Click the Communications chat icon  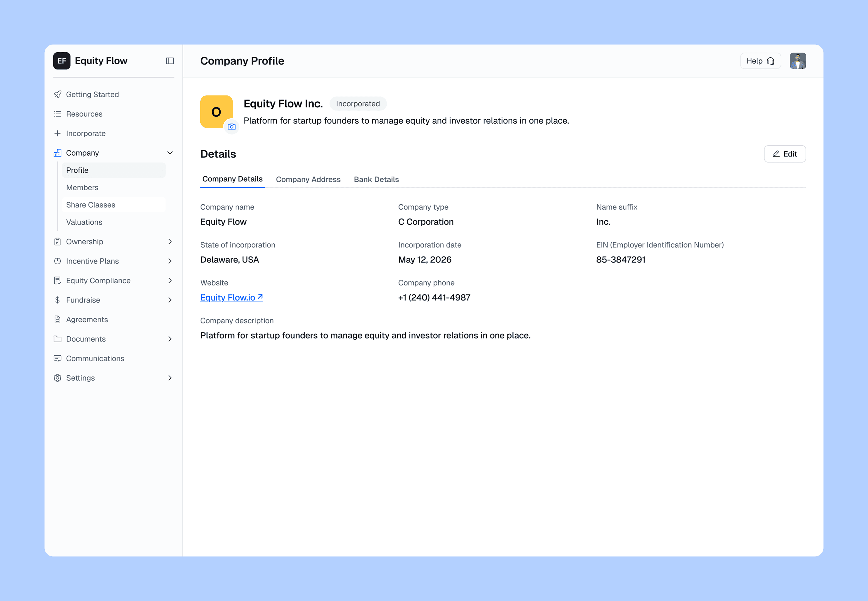(57, 358)
